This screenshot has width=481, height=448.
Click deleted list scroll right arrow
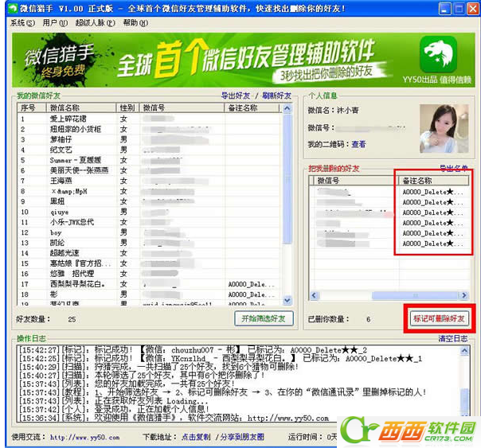[464, 295]
